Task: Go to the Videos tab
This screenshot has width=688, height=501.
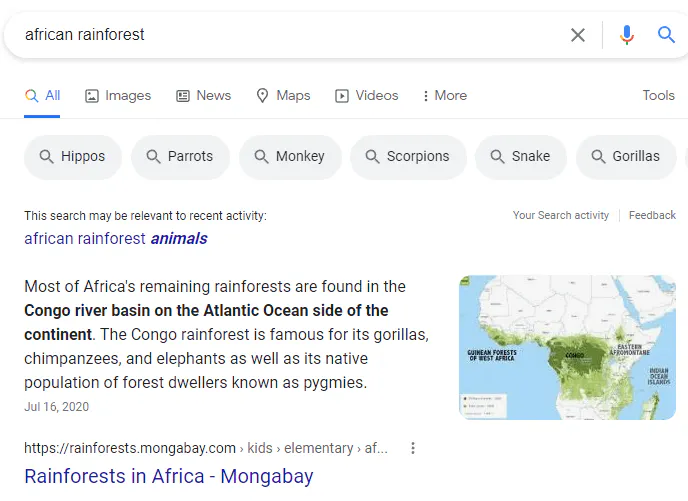Action: (366, 95)
